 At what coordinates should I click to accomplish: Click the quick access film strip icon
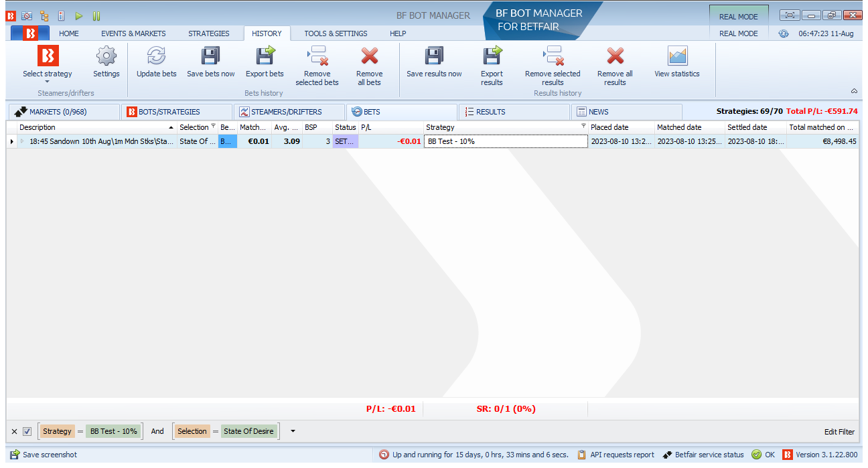(62, 15)
